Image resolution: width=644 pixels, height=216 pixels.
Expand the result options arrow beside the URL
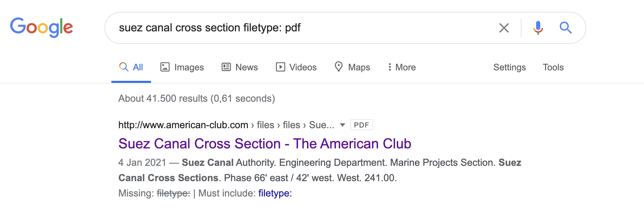(x=342, y=125)
